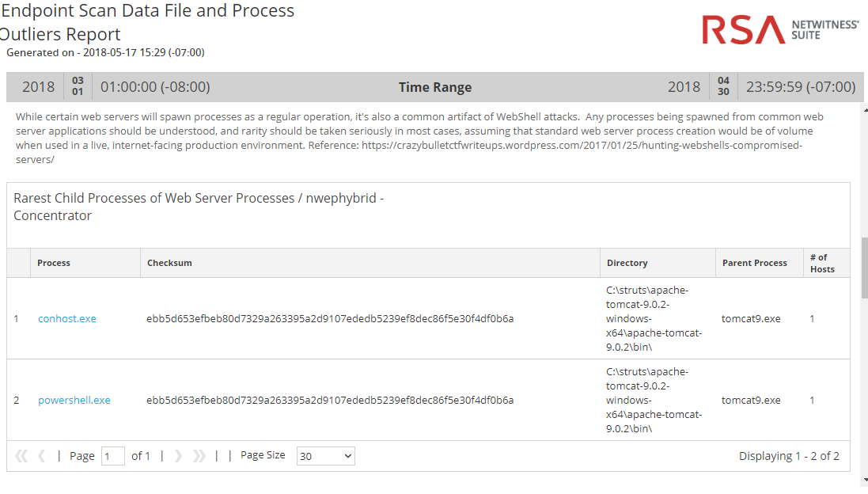Click the scroll down arrow at bottom right
Image resolution: width=868 pixels, height=494 pixels.
tap(864, 479)
